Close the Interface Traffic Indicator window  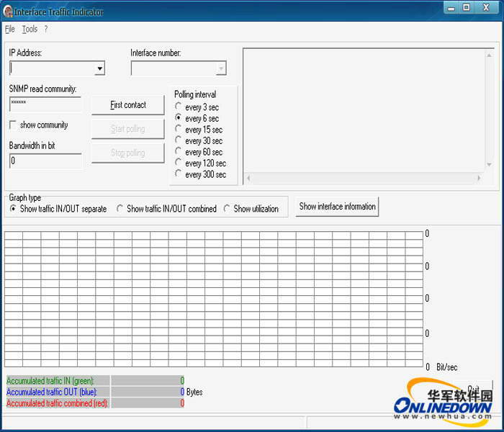click(486, 7)
